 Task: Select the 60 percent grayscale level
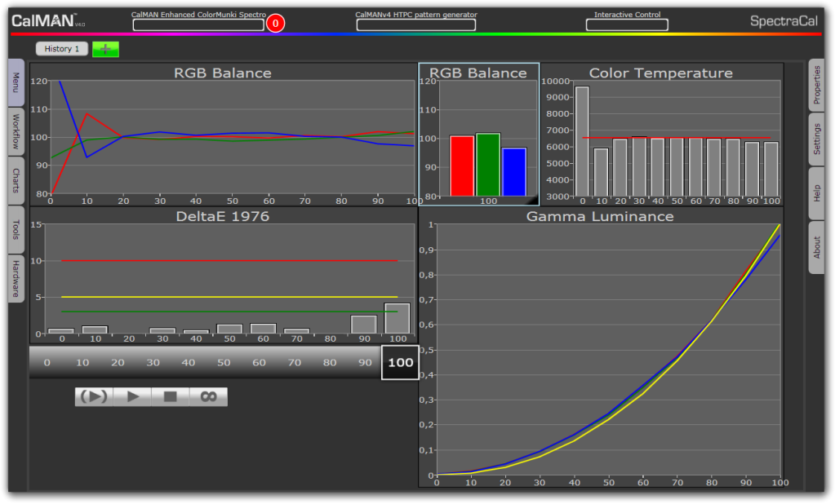(259, 362)
